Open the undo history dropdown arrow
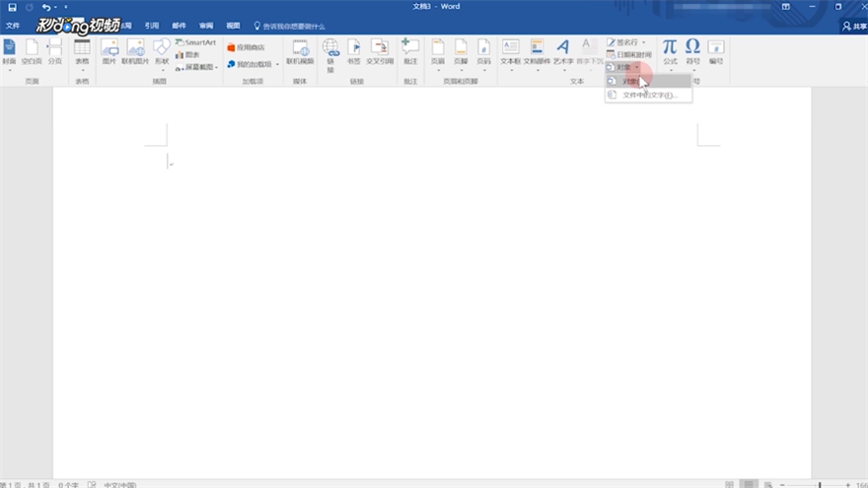 (55, 7)
